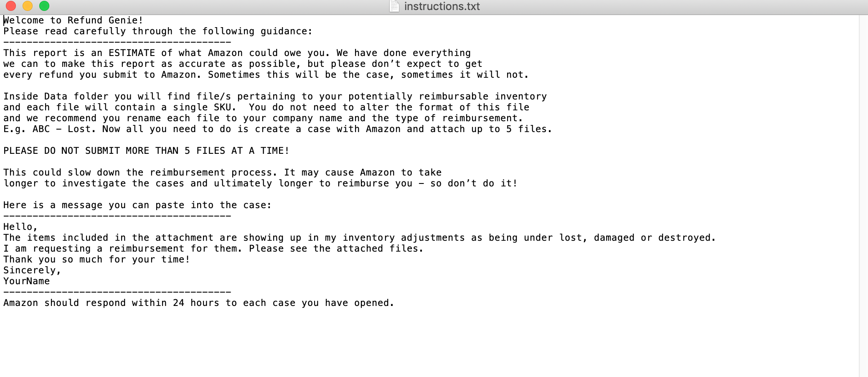
Task: Click 'Here is a message you can paste' line
Action: point(137,205)
